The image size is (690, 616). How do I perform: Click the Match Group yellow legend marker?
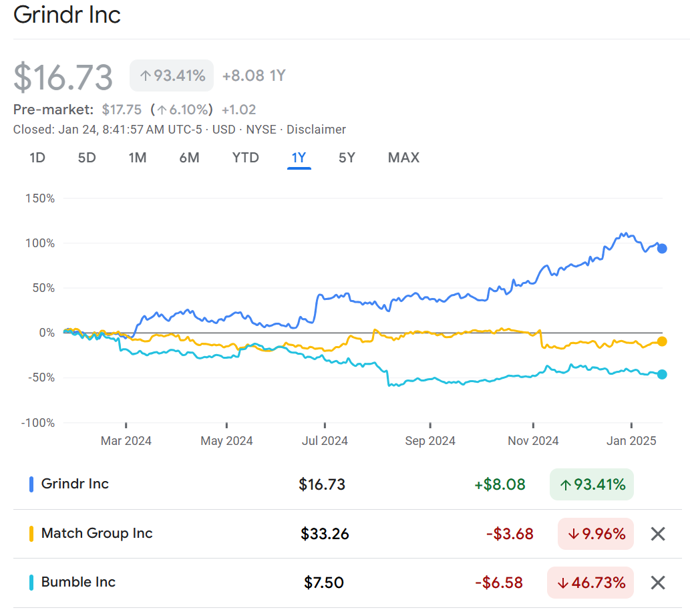tap(31, 534)
